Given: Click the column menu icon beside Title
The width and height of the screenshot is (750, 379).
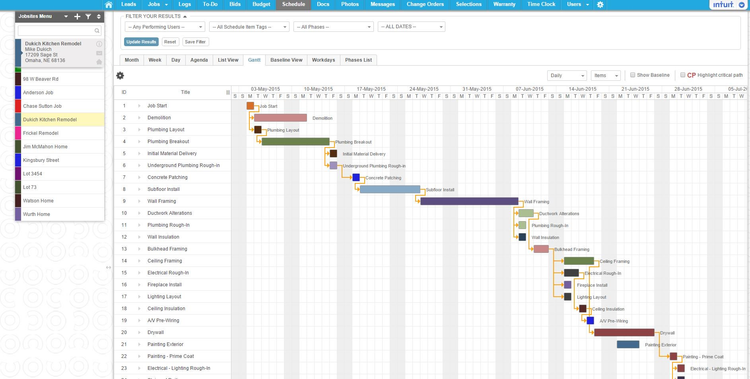Looking at the screenshot, I should click(228, 92).
